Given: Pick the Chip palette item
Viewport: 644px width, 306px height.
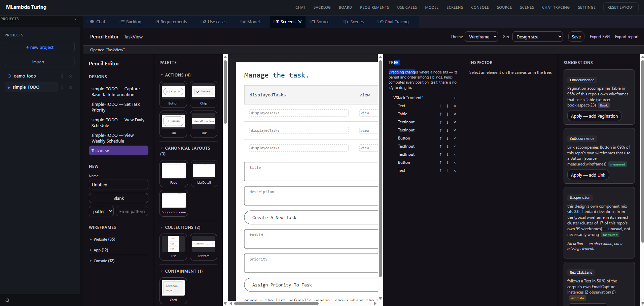Looking at the screenshot, I should pos(204,94).
